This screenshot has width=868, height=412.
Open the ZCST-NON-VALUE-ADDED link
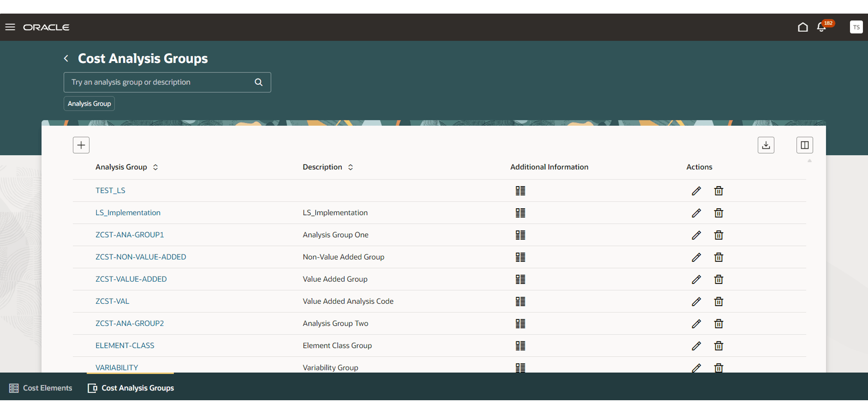(x=141, y=257)
